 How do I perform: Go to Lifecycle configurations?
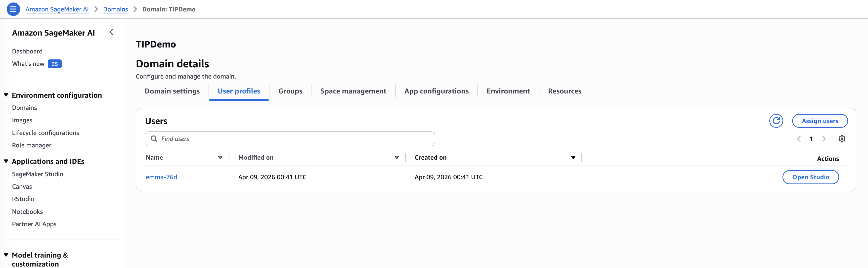45,133
